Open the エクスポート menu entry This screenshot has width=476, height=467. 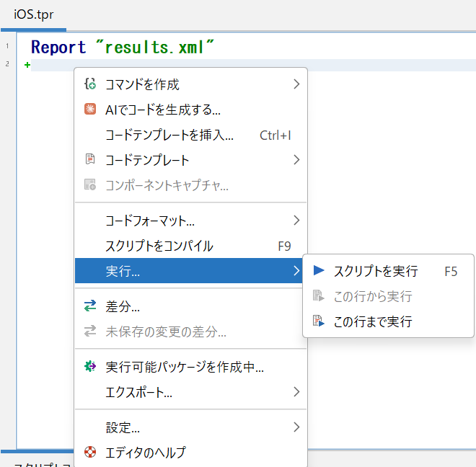[x=190, y=392]
